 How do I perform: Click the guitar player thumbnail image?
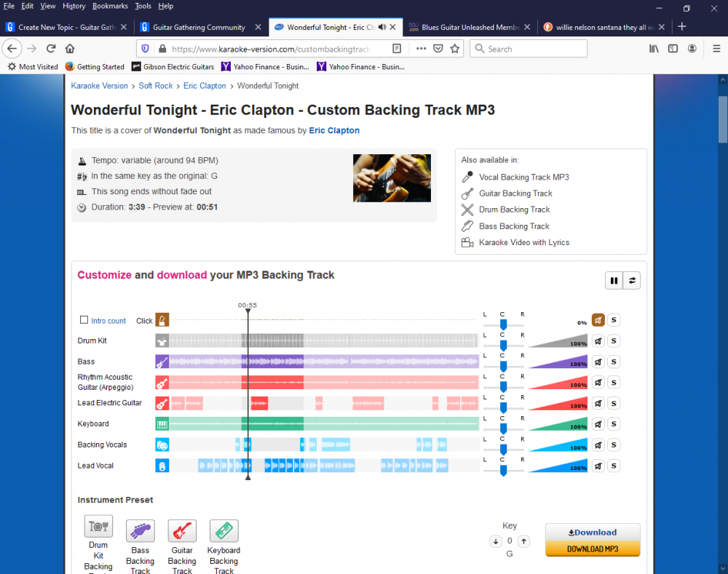392,178
